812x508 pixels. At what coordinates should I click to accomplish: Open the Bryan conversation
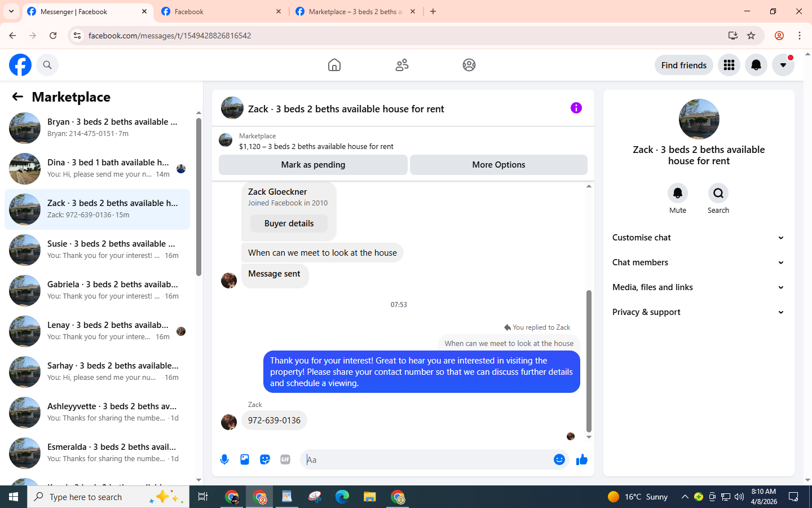click(97, 128)
